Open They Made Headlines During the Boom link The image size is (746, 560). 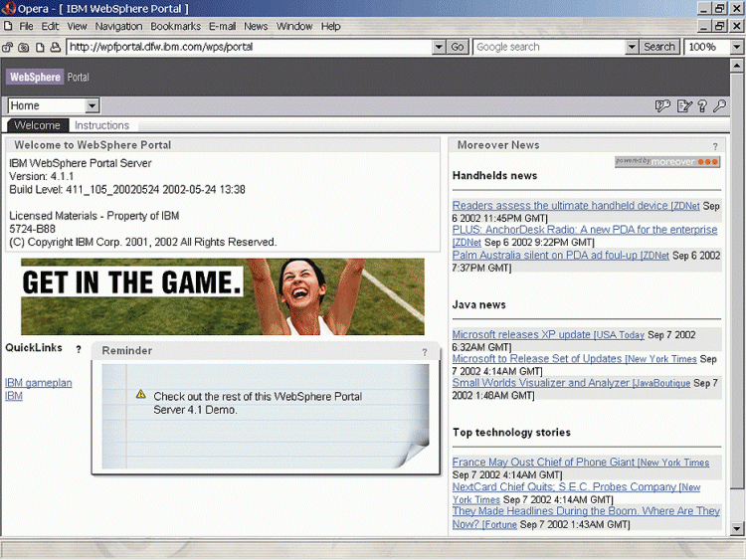point(586,511)
